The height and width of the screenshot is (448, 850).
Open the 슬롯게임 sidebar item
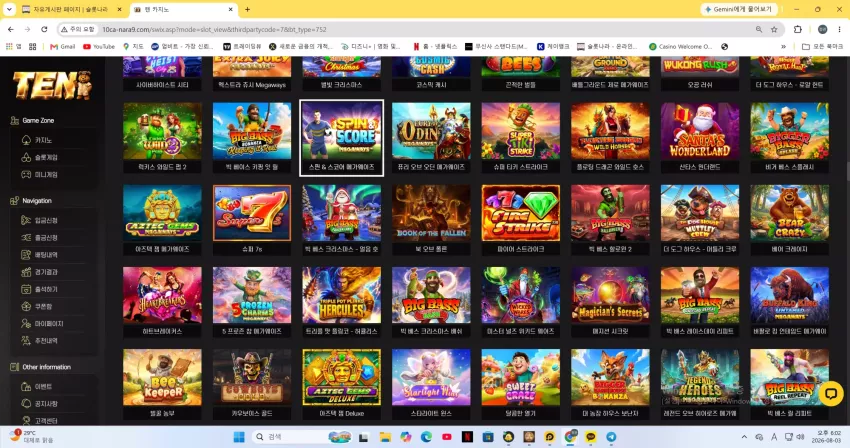click(46, 157)
